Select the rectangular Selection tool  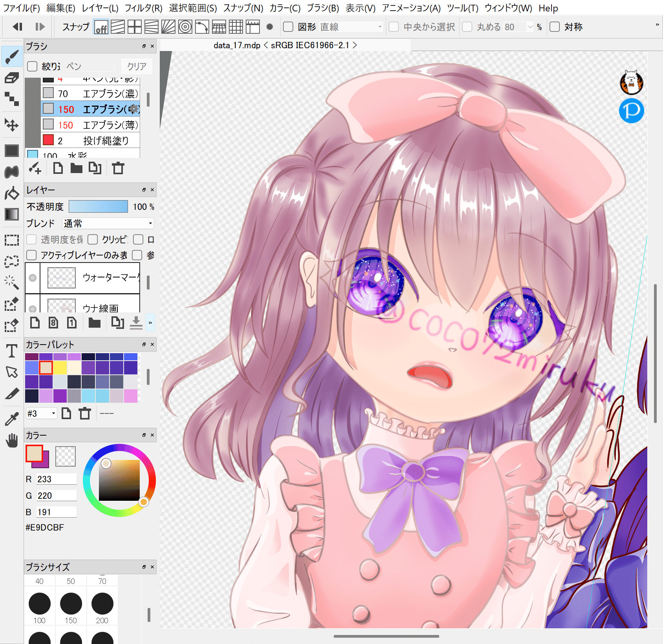[x=12, y=240]
